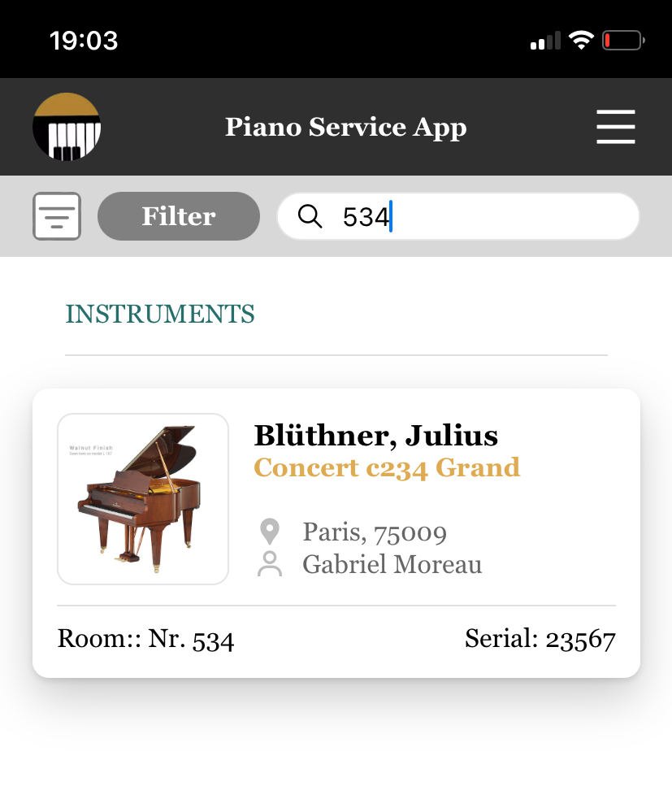Tap the Room Nr. 534 label
The width and height of the screenshot is (672, 786).
(x=146, y=640)
